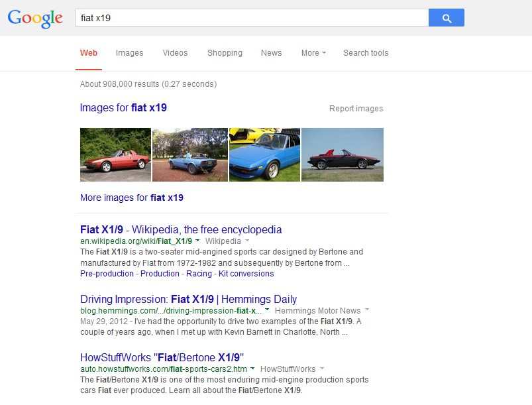The height and width of the screenshot is (405, 532).
Task: Click the blue magnifier search button
Action: [446, 18]
